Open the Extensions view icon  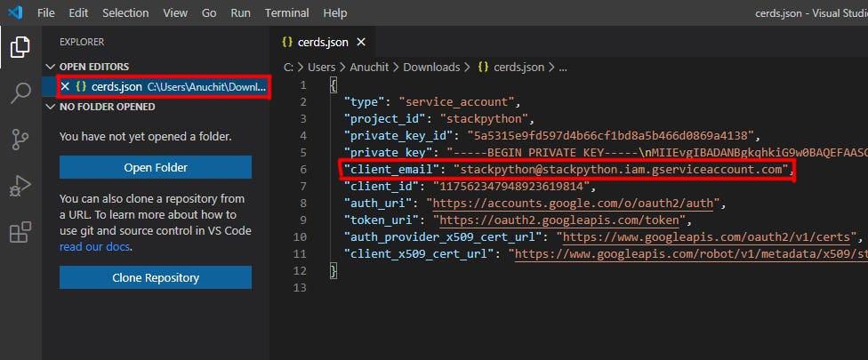(20, 232)
